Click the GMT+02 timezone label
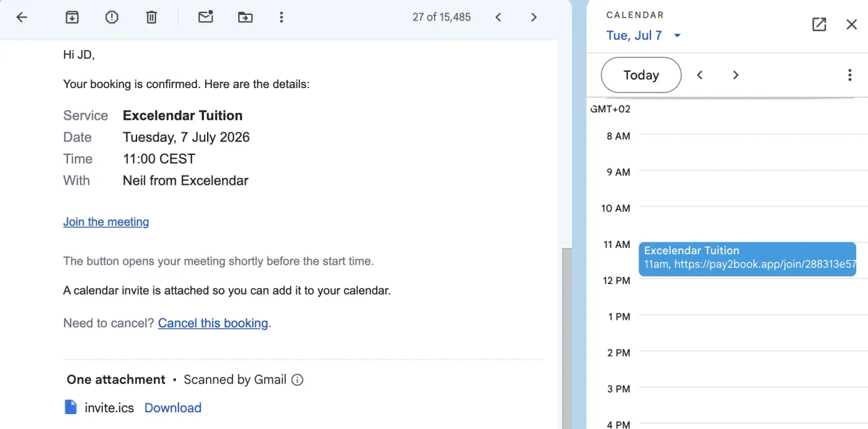Image resolution: width=868 pixels, height=429 pixels. coord(610,109)
